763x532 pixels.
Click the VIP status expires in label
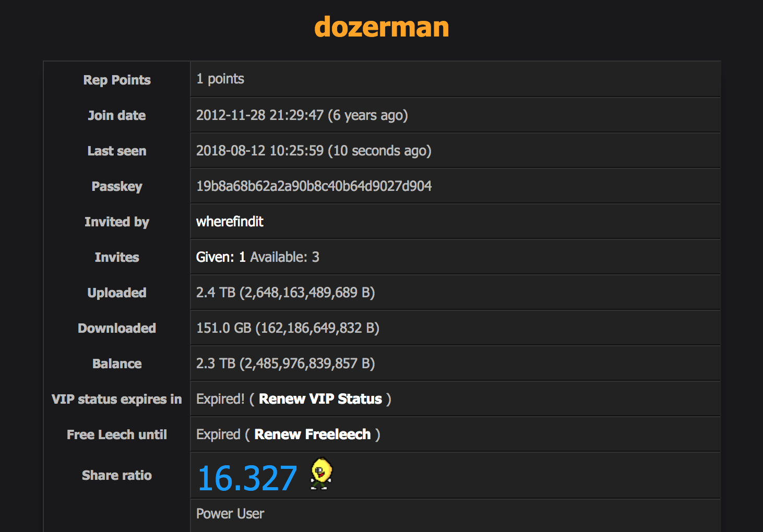click(x=117, y=399)
